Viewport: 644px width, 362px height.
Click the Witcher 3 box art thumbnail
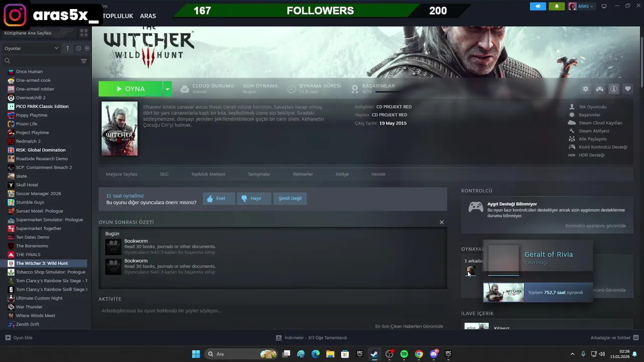[x=120, y=129]
